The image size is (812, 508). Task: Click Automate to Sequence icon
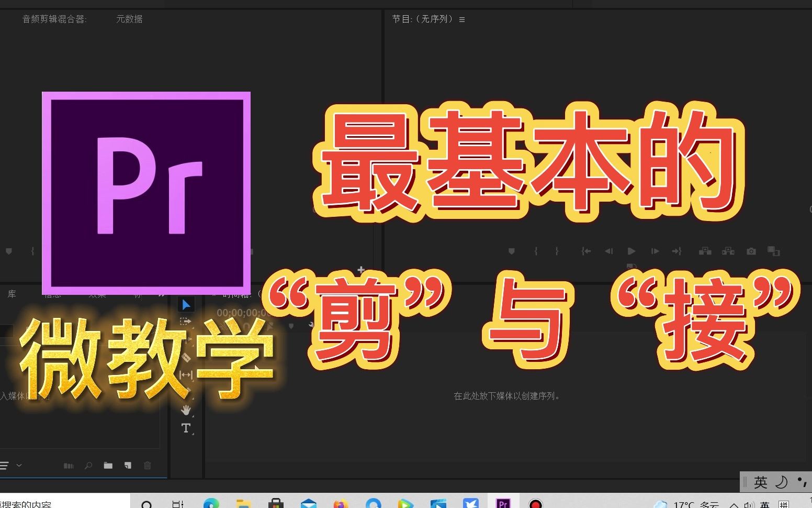[x=69, y=466]
